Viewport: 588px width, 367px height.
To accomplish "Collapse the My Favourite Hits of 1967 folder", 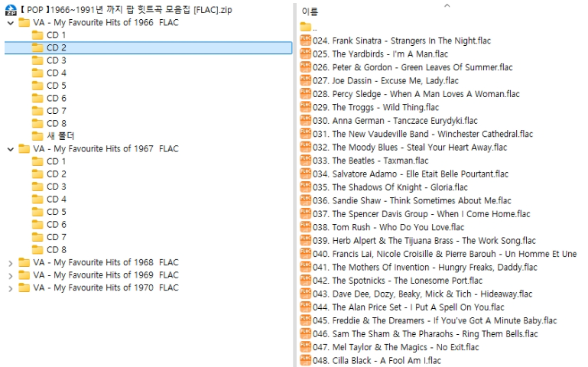I will 10,149.
